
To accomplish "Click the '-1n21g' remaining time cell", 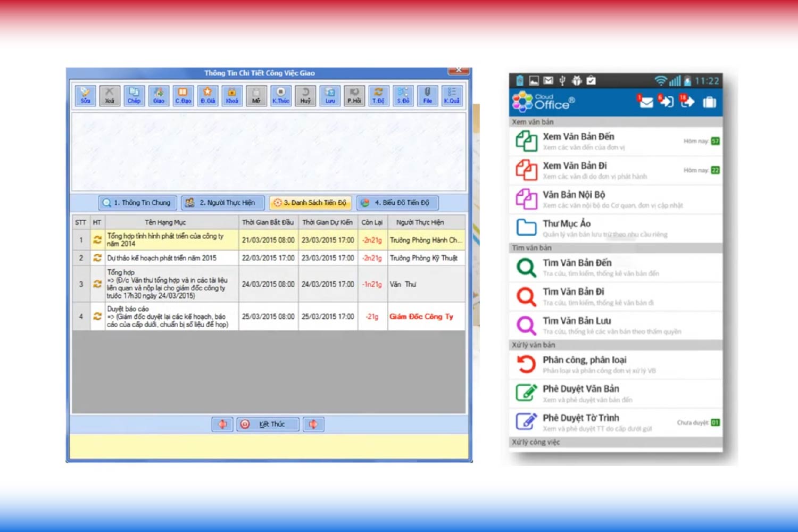I will [372, 284].
